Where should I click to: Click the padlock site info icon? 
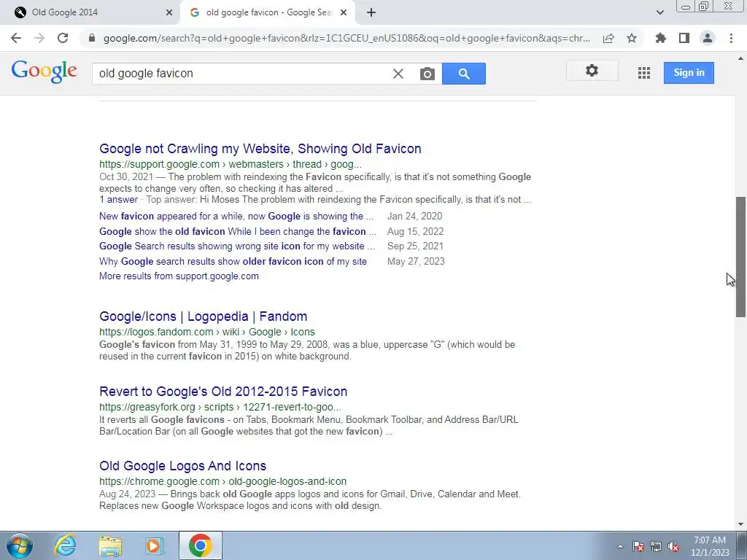pyautogui.click(x=92, y=38)
